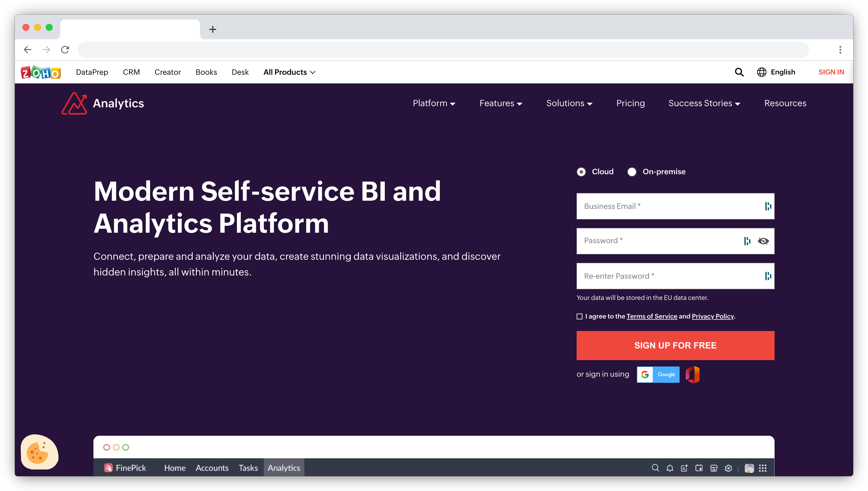
Task: Click the globe language icon
Action: coord(761,72)
